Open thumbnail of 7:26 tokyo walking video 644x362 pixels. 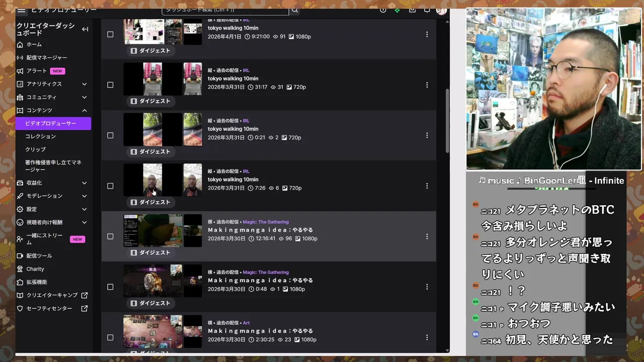pyautogui.click(x=153, y=179)
